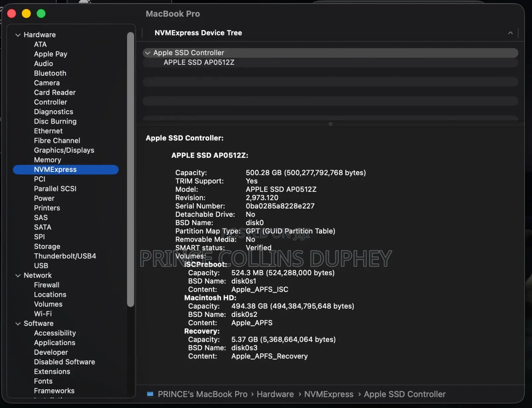
Task: Click the highlighted NVMExpress sidebar item
Action: pos(66,170)
